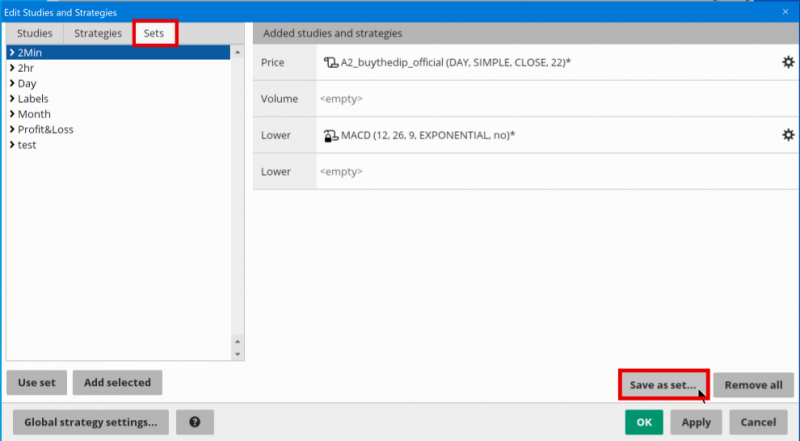
Task: Expand the Day set
Action: [11, 83]
